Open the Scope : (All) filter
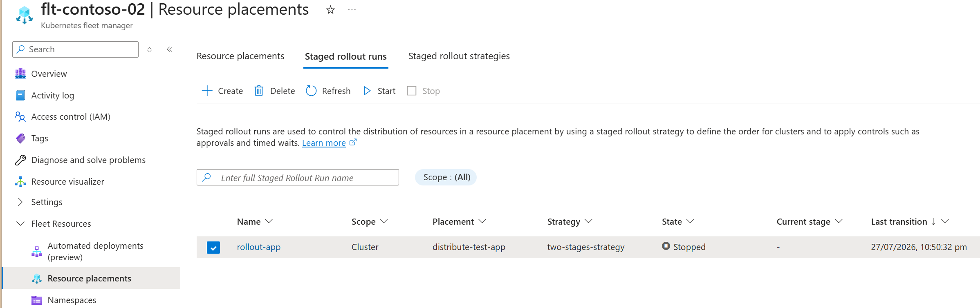 446,177
